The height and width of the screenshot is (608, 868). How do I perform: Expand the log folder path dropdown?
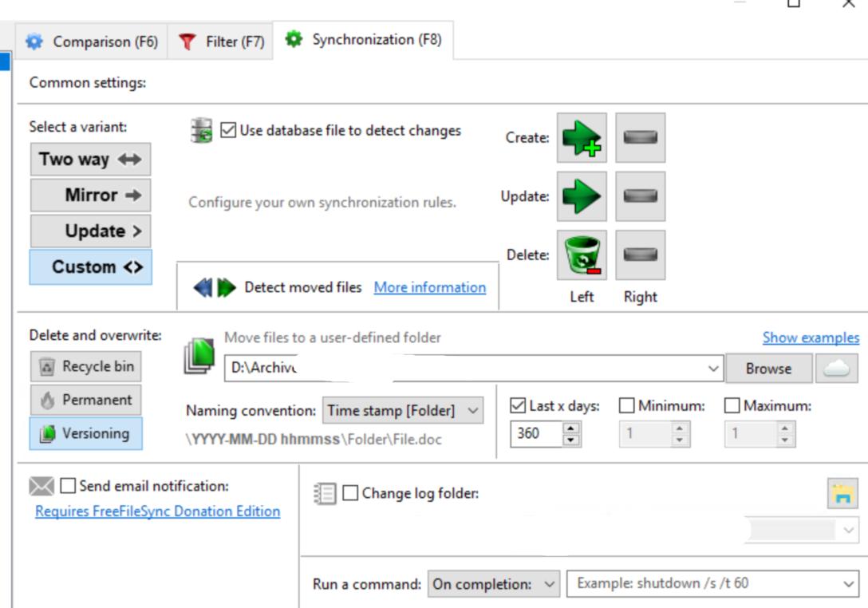(849, 531)
